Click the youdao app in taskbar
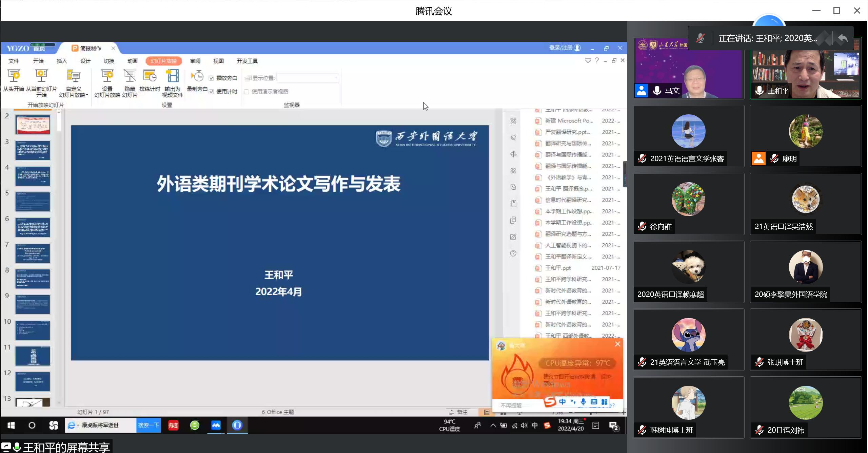 coord(173,425)
